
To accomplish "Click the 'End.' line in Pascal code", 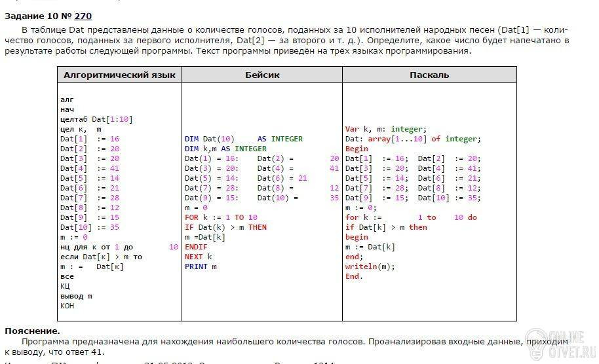I will [x=354, y=276].
